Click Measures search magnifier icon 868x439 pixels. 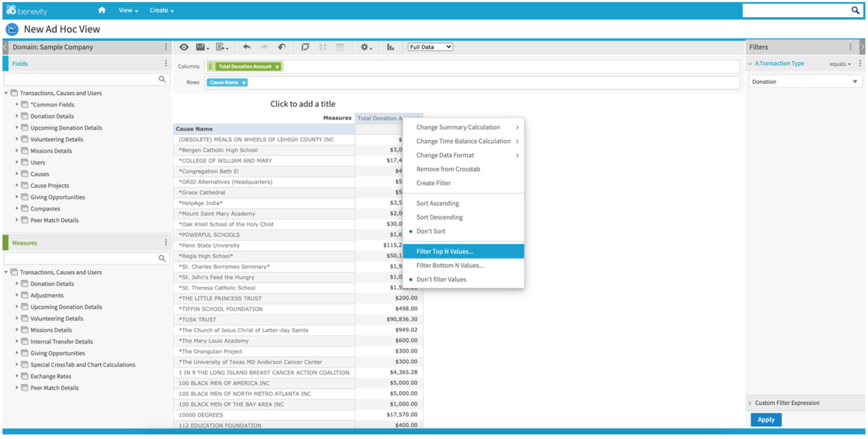(x=162, y=258)
